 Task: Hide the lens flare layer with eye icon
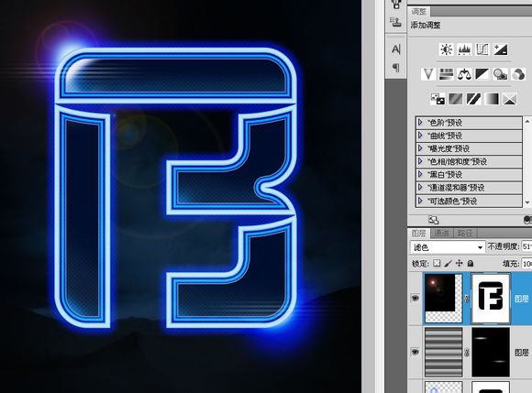[415, 298]
